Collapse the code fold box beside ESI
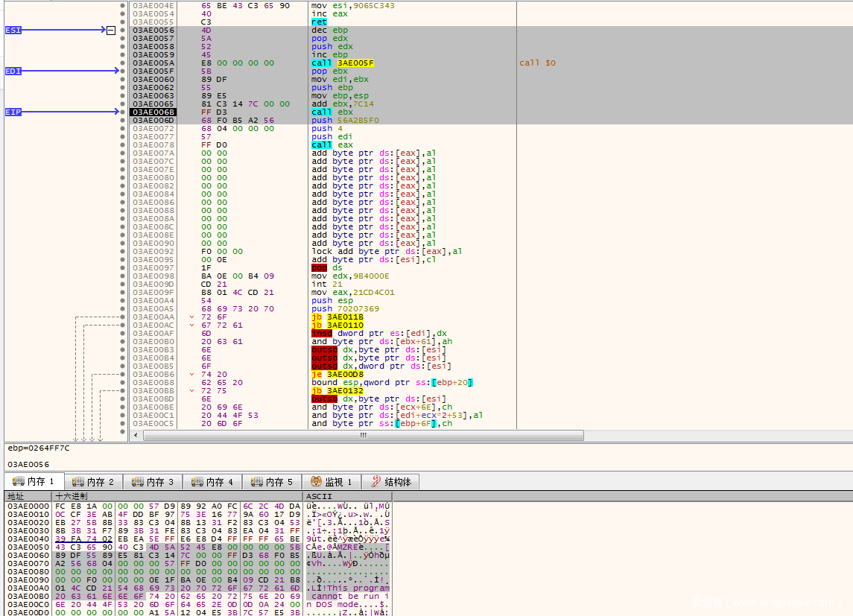 click(x=111, y=31)
